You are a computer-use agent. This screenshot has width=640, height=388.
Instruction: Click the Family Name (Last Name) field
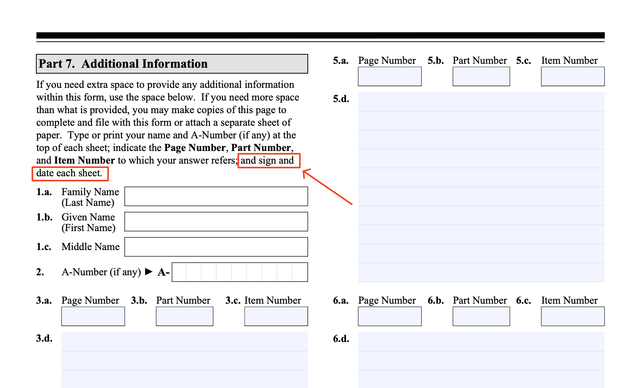pyautogui.click(x=216, y=196)
